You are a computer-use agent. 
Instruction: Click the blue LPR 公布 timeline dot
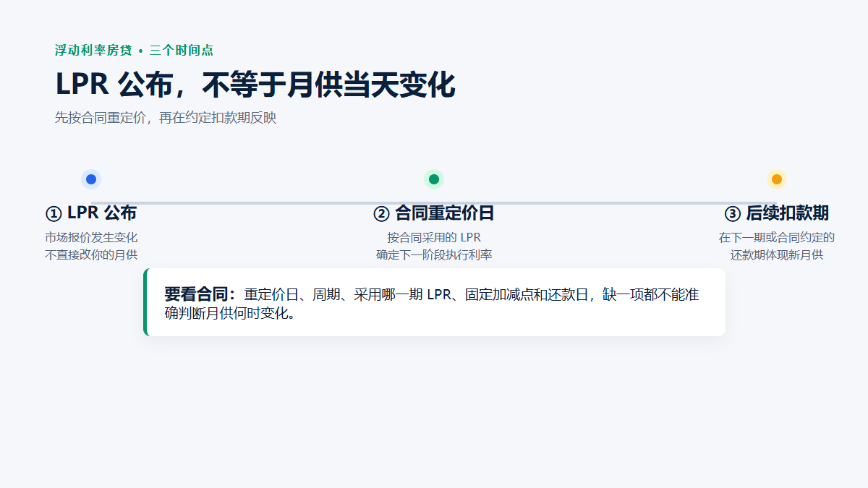[x=91, y=179]
